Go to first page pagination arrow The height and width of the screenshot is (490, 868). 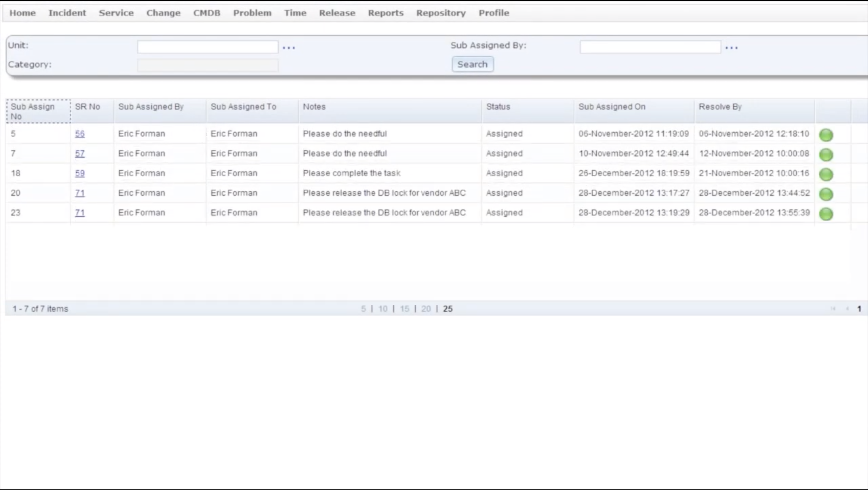(x=833, y=309)
